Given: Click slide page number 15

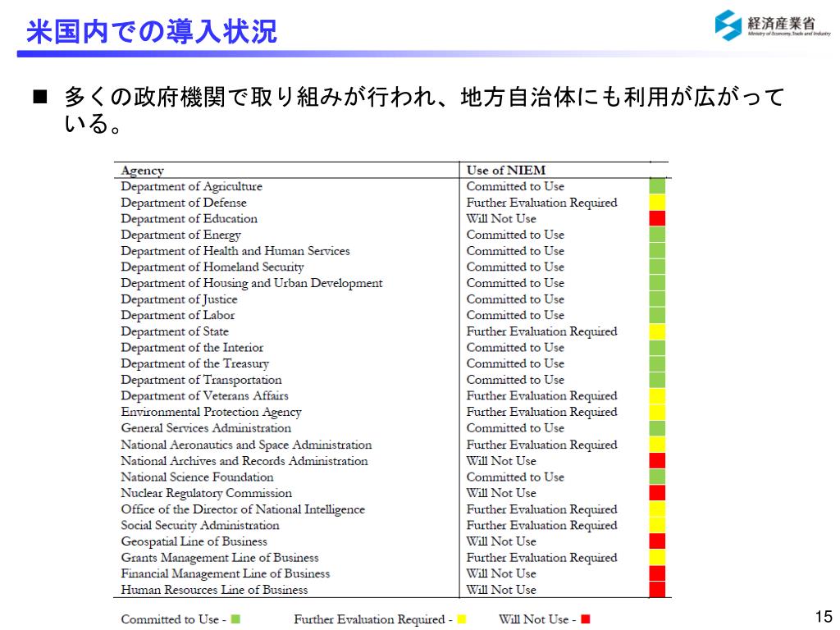Looking at the screenshot, I should click(x=824, y=617).
